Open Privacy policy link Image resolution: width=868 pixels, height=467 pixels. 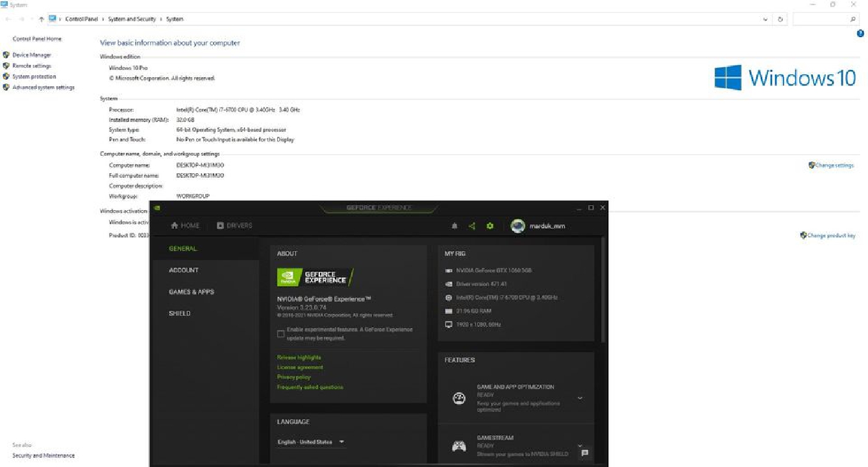pos(294,377)
